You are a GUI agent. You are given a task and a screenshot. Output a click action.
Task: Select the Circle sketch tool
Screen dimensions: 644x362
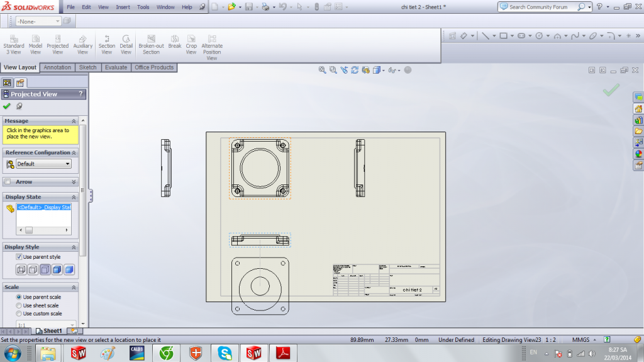(539, 36)
